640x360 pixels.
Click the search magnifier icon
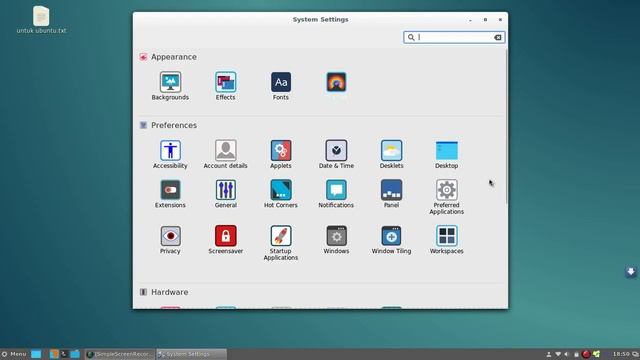coord(411,37)
